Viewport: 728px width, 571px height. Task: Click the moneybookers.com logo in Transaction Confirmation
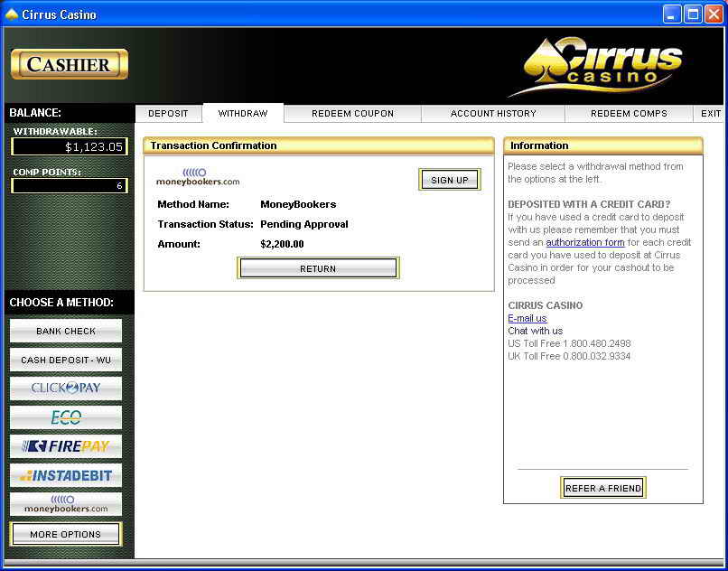coord(198,177)
